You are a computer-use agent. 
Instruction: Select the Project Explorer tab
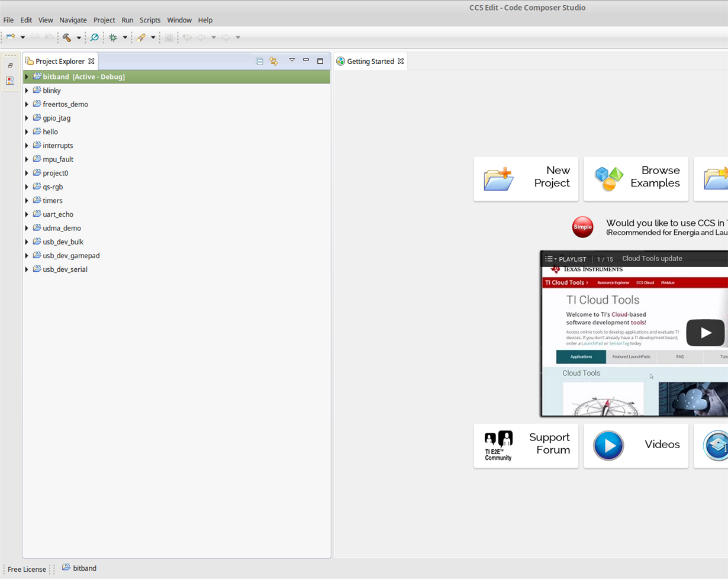(60, 61)
